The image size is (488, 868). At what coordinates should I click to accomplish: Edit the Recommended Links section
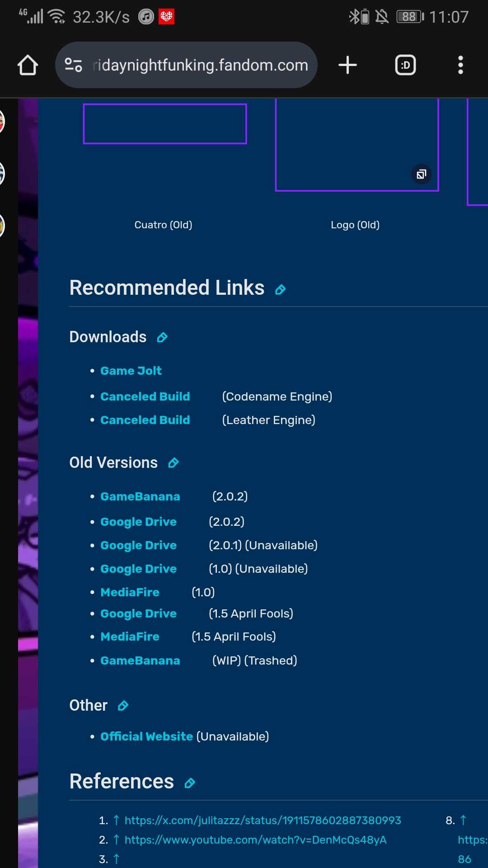(x=281, y=290)
